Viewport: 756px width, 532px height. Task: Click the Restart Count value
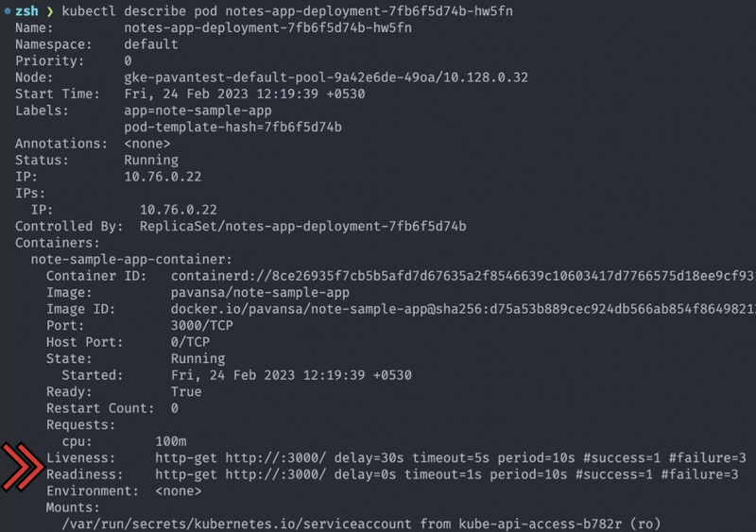click(175, 408)
